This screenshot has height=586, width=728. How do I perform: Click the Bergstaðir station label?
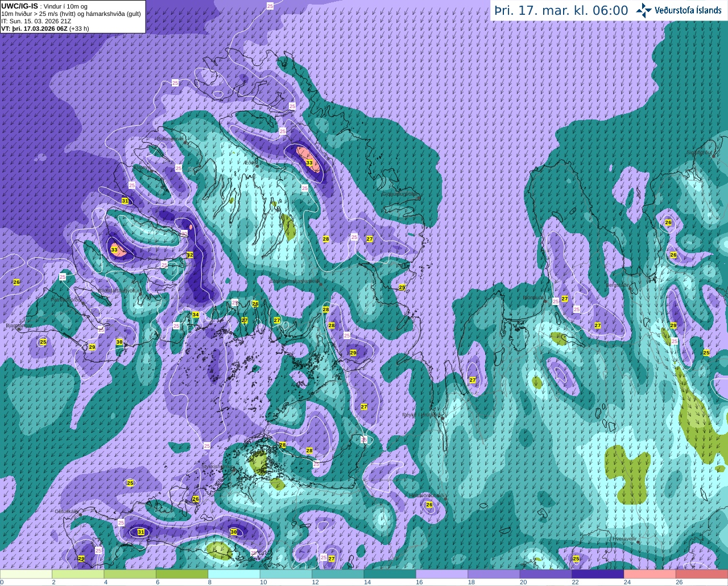point(618,285)
